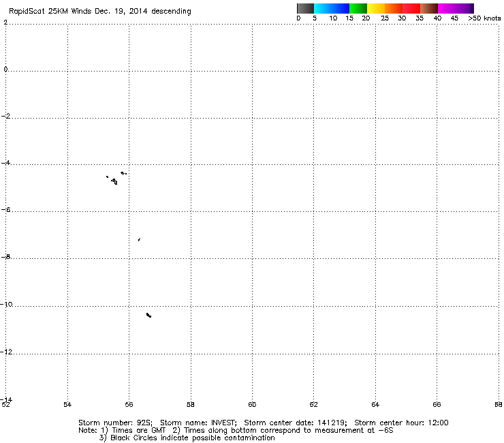This screenshot has width=504, height=443.
Task: Click the 'Storm center date: 141219' text
Action: click(x=295, y=423)
